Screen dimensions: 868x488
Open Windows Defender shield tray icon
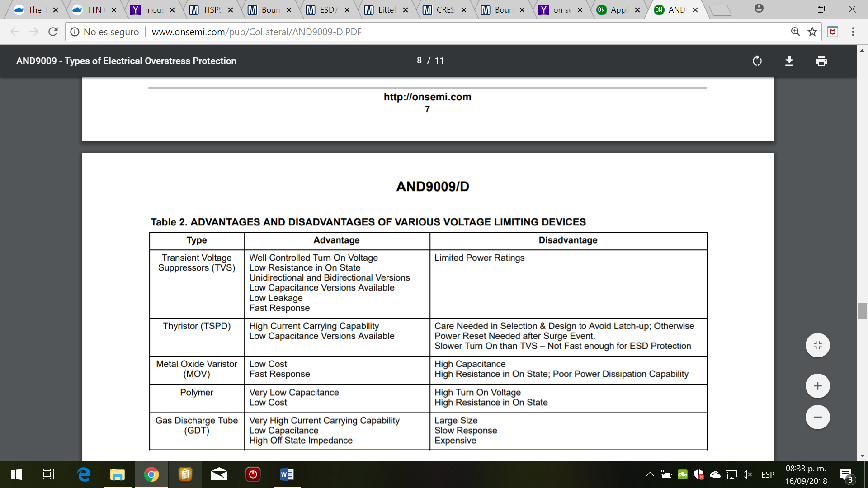click(x=699, y=474)
